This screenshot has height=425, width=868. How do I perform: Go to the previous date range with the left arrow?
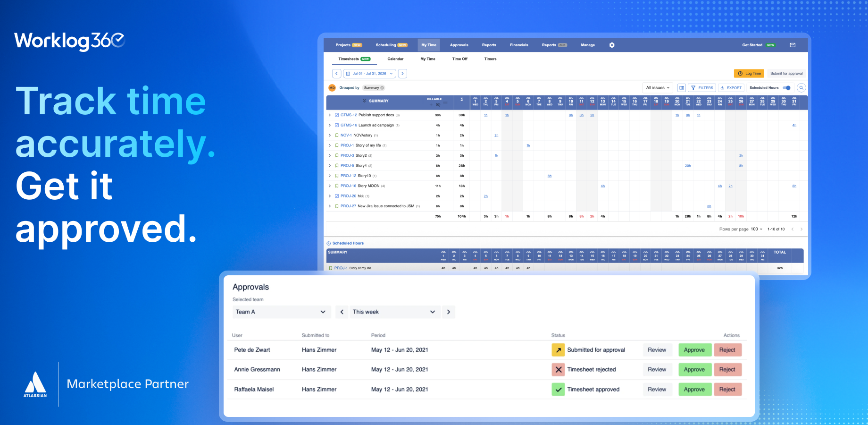[x=336, y=74]
